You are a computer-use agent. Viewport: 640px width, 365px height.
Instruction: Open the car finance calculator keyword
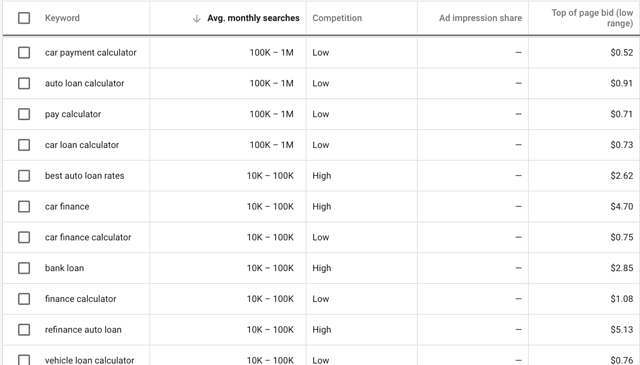tap(88, 237)
